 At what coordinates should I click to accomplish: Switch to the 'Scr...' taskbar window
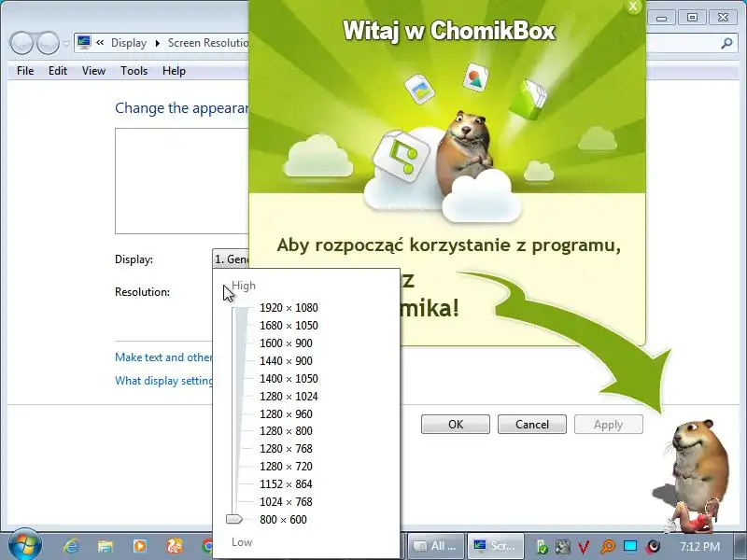(496, 546)
